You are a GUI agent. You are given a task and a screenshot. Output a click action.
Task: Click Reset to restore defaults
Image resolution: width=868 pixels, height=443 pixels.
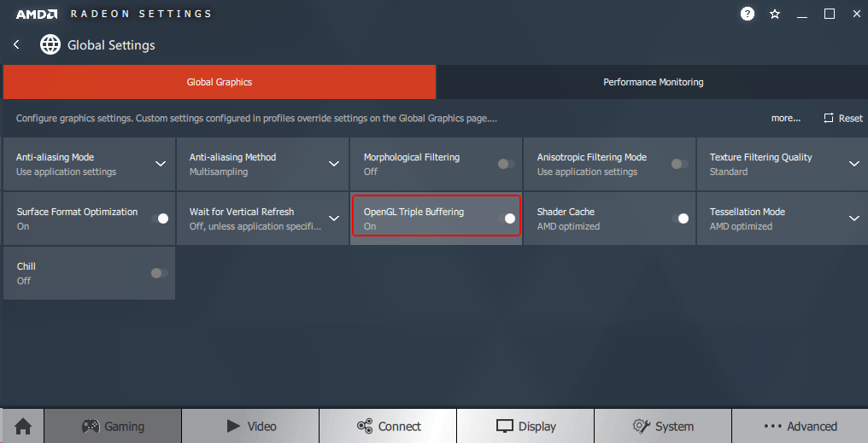click(x=842, y=118)
